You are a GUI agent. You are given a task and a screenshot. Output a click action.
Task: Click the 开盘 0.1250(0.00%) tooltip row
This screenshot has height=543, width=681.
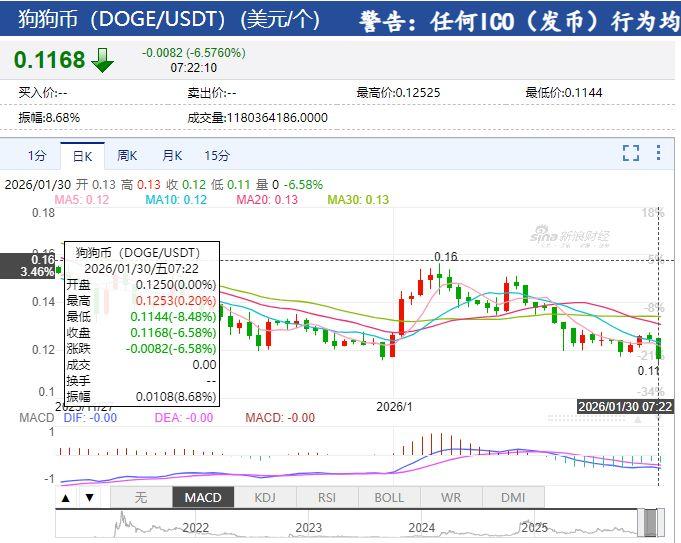coord(142,285)
